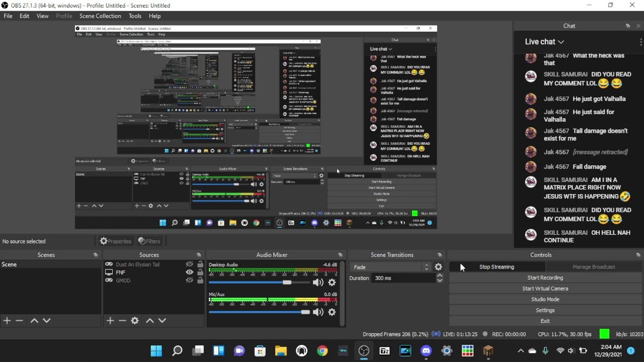Open the Scene Collection menu
644x362 pixels.
(100, 16)
